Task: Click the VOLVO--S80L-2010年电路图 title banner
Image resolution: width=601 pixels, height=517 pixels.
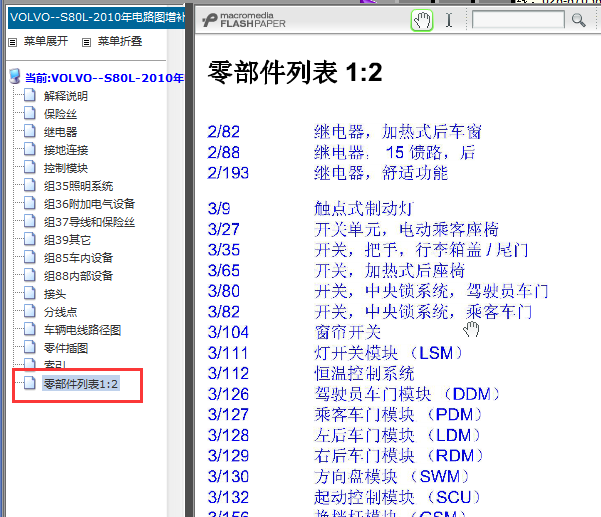Action: point(96,18)
